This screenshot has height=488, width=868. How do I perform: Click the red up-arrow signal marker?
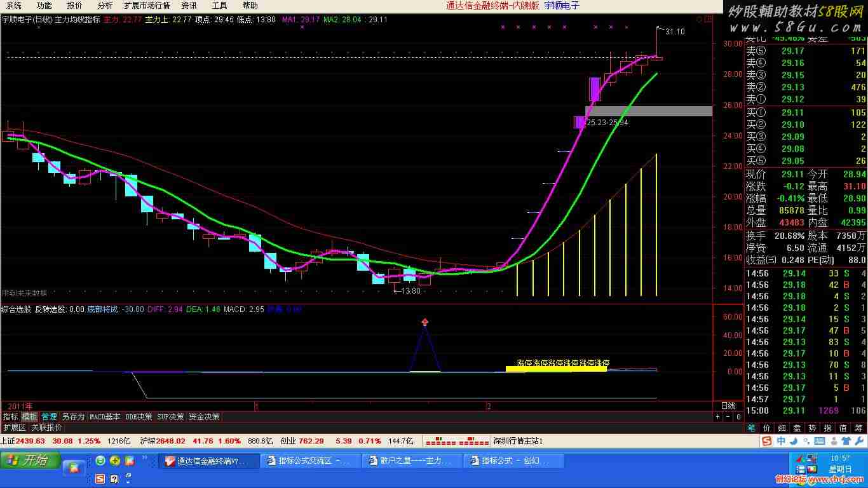(x=424, y=322)
